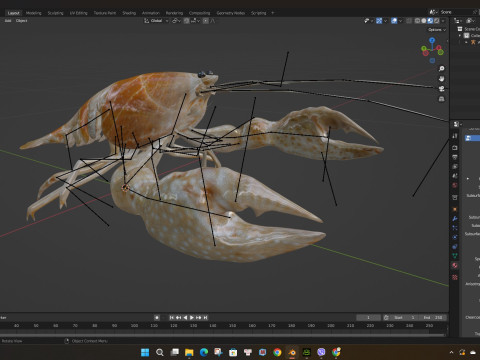Screen dimensions: 480x360
Task: Open the snapping options dropdown
Action: (195, 21)
